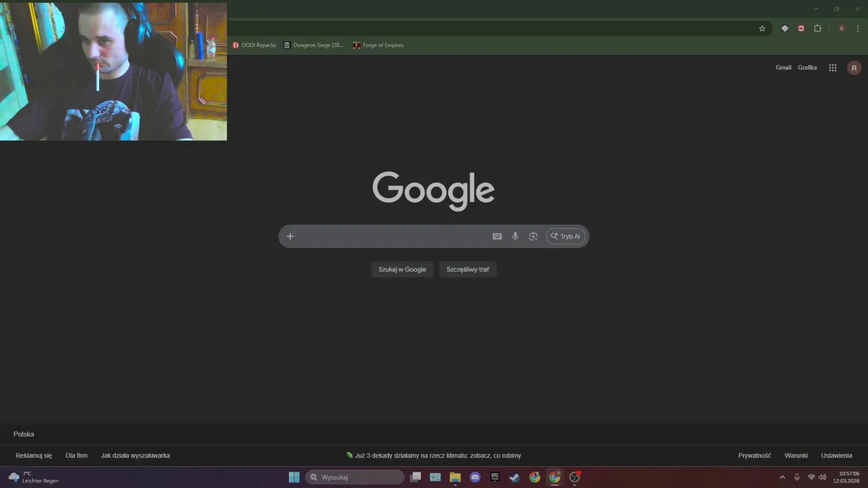Image resolution: width=868 pixels, height=488 pixels.
Task: Open File Explorer from the taskbar
Action: click(455, 477)
